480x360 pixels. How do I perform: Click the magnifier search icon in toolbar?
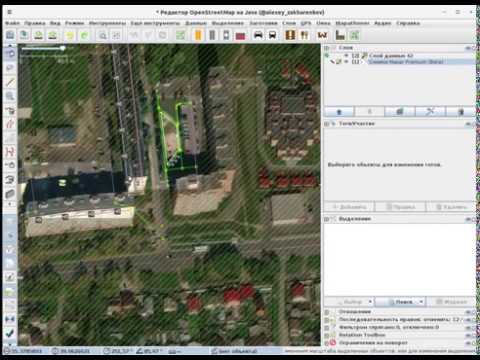pos(103,35)
